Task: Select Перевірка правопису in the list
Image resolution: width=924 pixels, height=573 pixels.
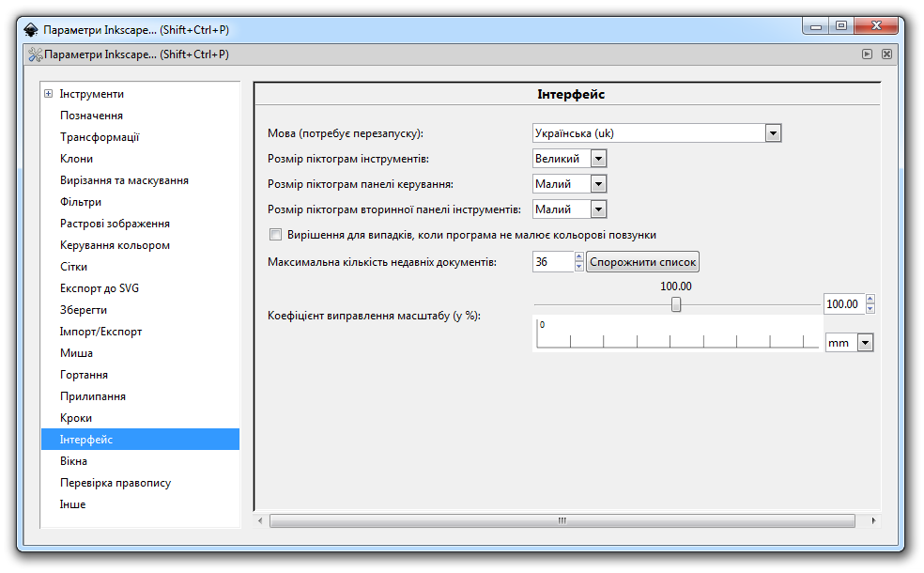Action: (115, 483)
